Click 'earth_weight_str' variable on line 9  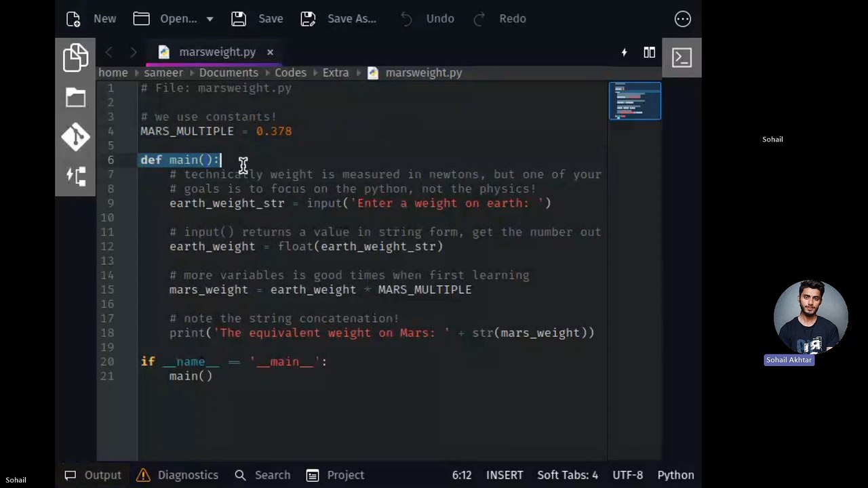tap(226, 203)
